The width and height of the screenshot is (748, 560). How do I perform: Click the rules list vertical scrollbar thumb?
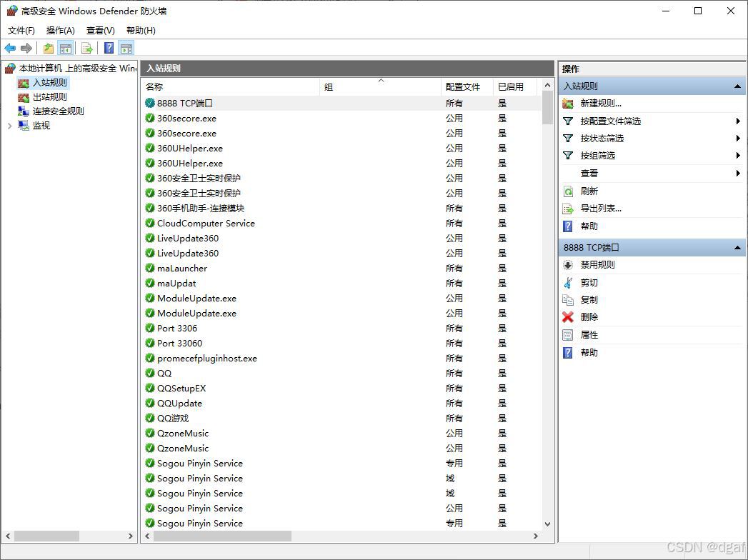(547, 108)
